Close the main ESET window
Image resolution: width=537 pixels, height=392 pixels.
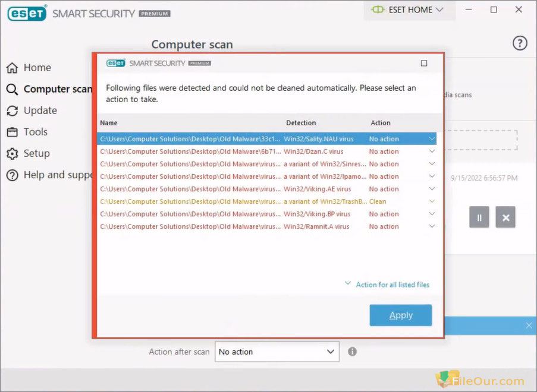[x=519, y=10]
